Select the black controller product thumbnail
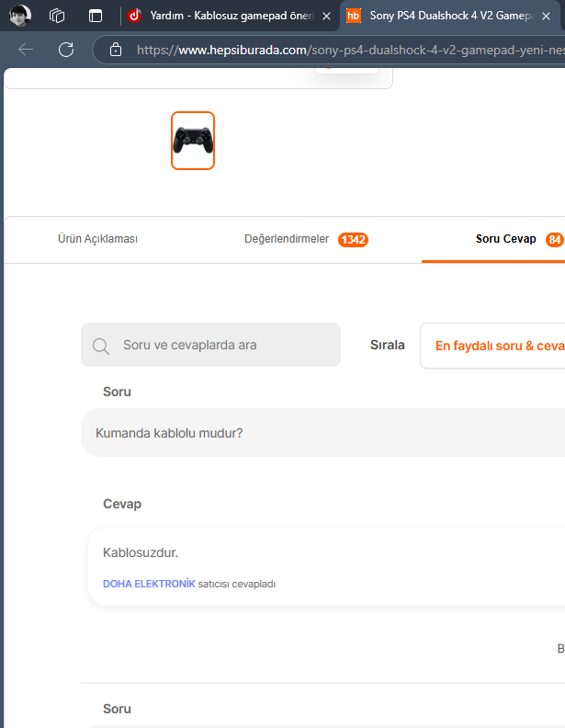Screen dimensions: 565x728 193,141
